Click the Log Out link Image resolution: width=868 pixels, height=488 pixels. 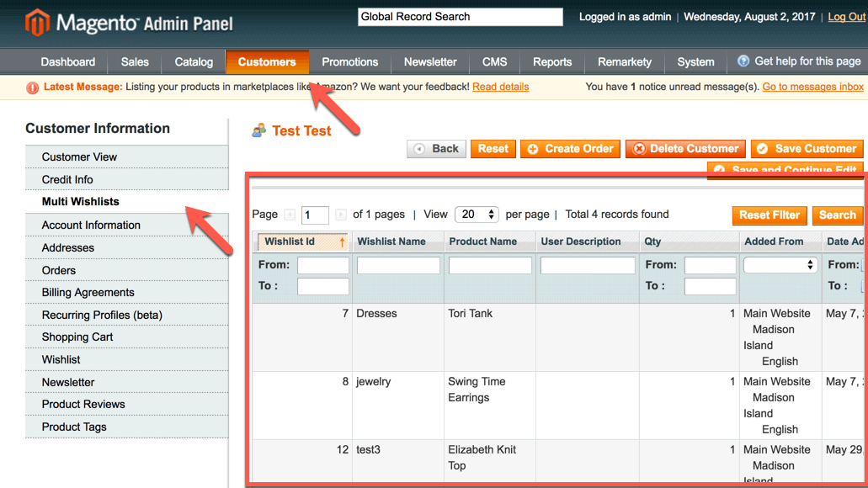(846, 17)
